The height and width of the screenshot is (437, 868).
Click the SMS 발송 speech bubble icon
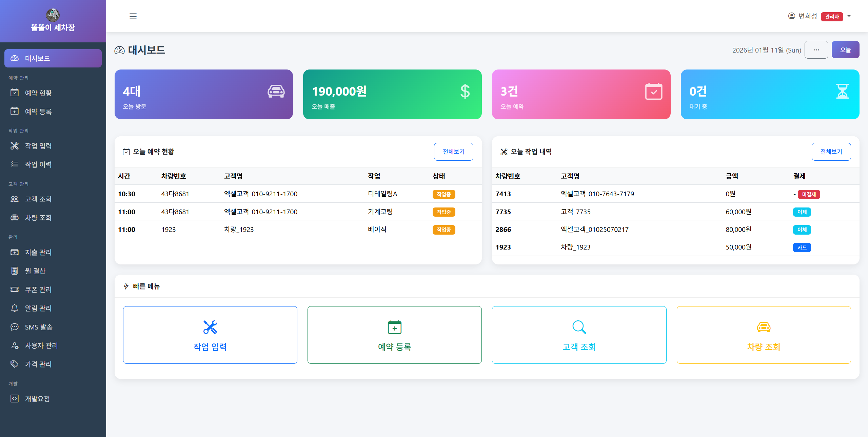click(x=15, y=327)
